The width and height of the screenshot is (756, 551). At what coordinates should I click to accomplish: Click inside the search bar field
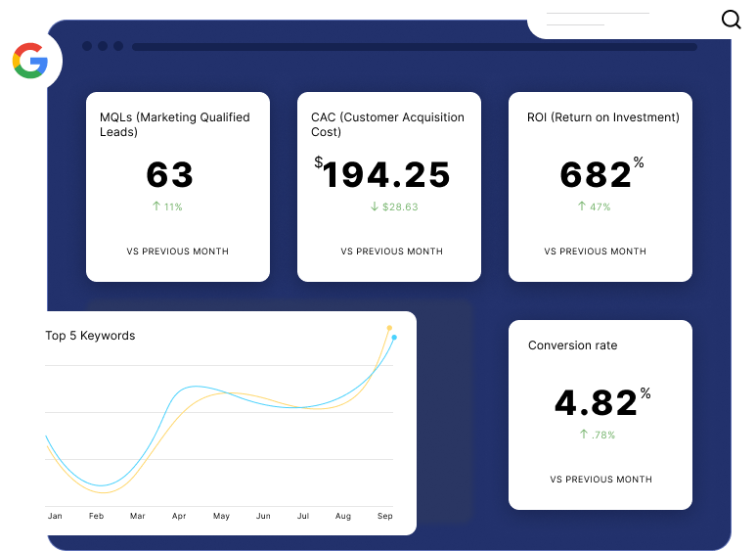click(616, 20)
